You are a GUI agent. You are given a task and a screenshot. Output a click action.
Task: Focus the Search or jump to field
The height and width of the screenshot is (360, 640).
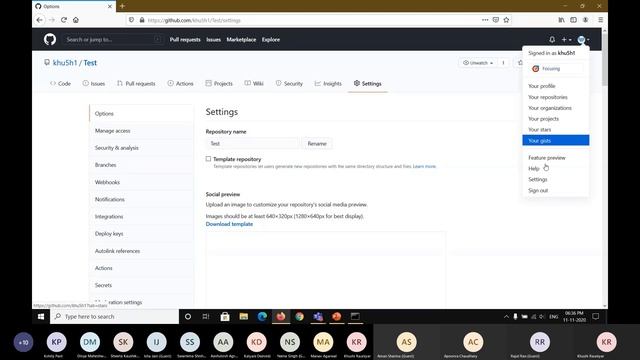113,40
